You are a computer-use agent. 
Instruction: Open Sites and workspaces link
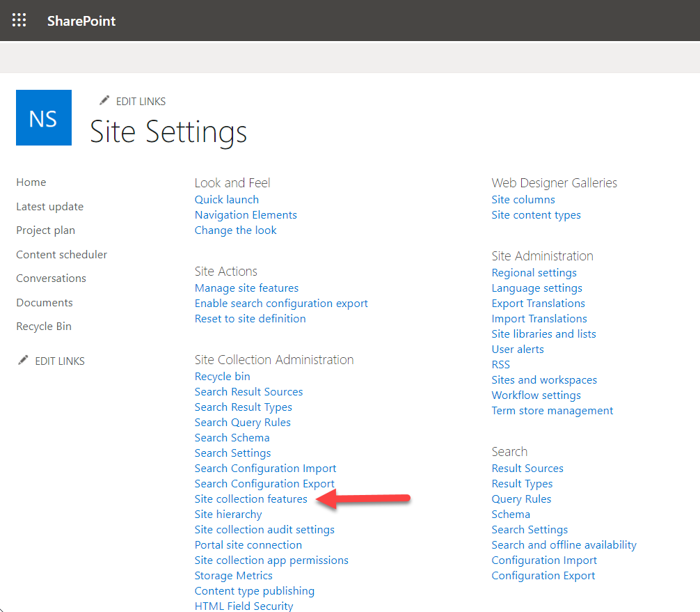pos(544,380)
